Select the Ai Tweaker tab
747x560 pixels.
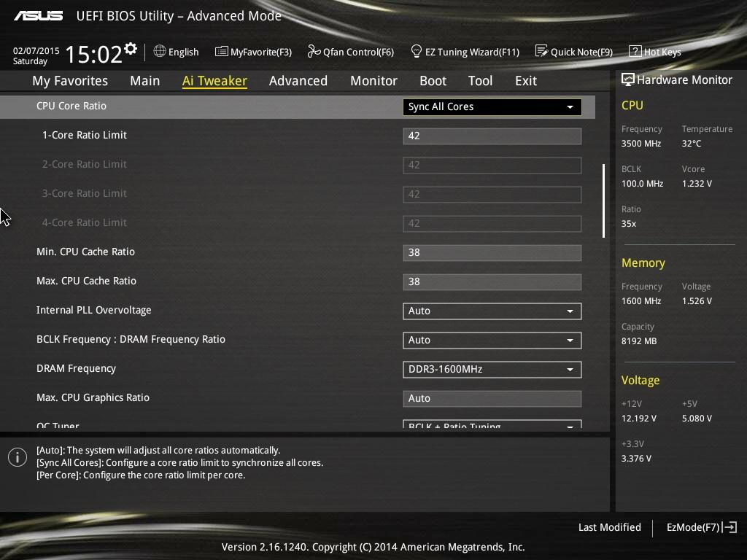[214, 81]
